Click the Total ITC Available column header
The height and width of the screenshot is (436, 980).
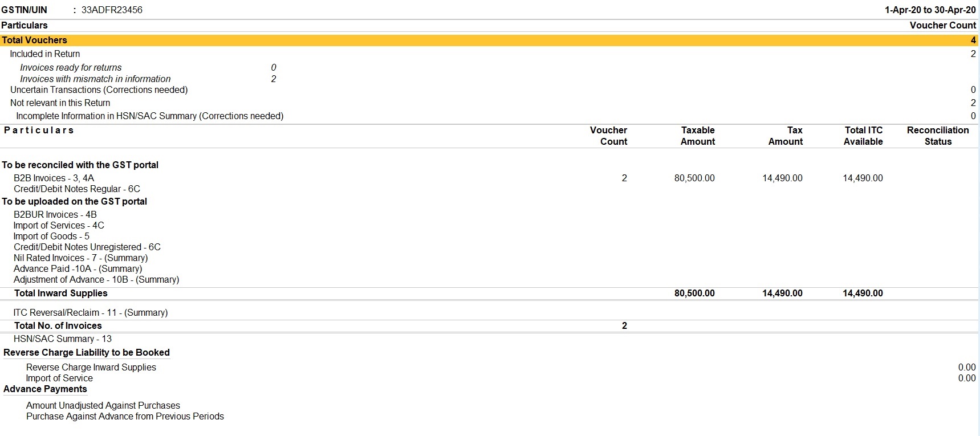(863, 136)
